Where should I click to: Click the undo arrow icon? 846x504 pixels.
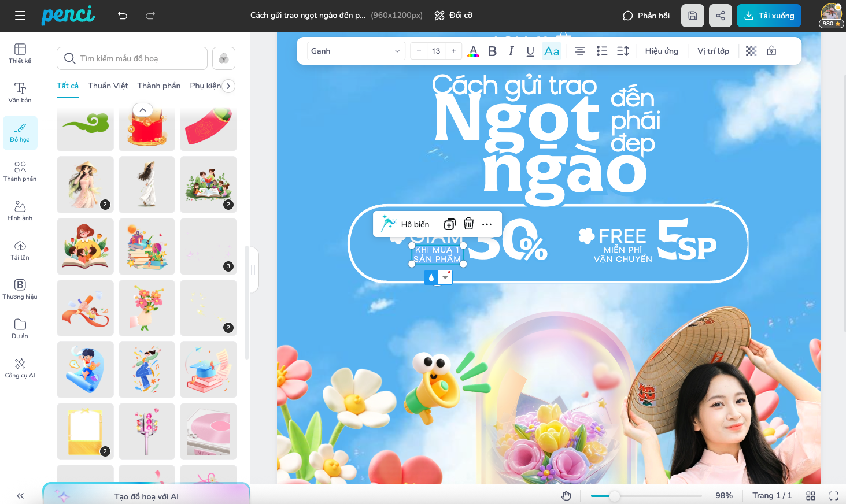point(123,16)
